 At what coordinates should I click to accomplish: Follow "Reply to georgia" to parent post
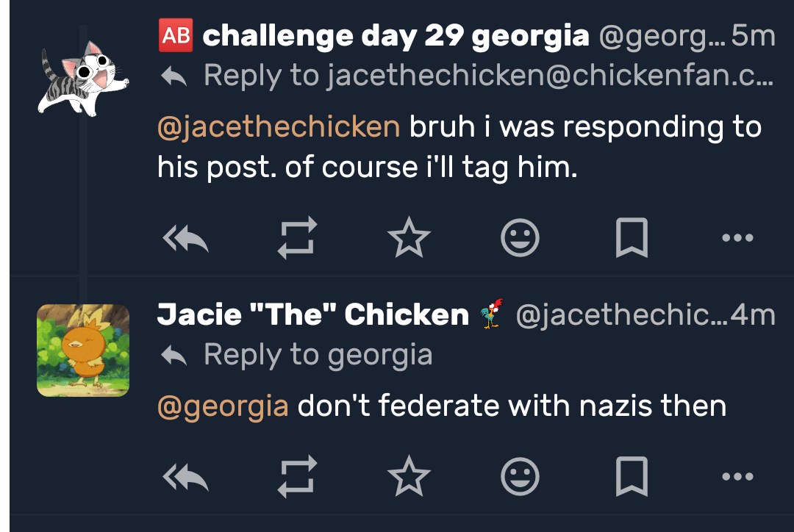pos(317,355)
